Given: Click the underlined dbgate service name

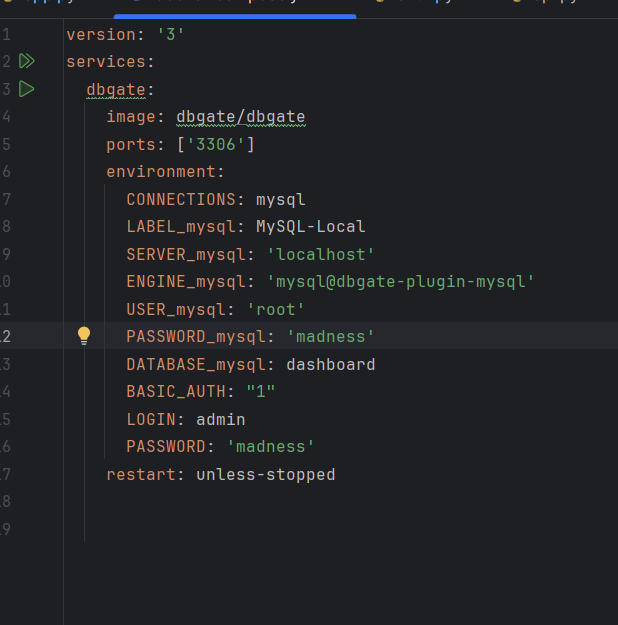Looking at the screenshot, I should (x=116, y=90).
